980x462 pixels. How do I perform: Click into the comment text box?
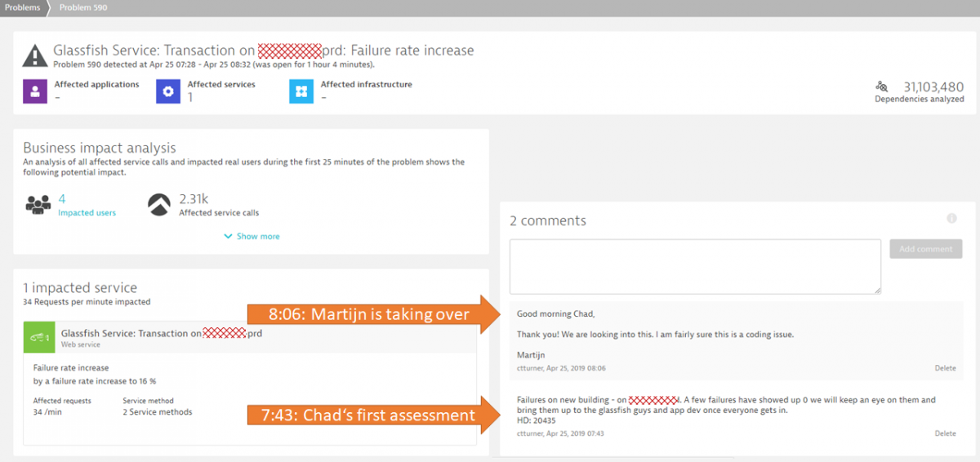(695, 266)
